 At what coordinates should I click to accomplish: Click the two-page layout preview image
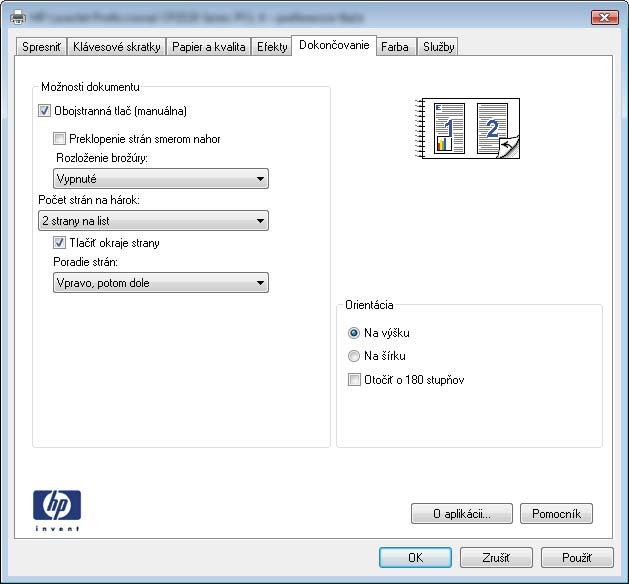pos(467,128)
